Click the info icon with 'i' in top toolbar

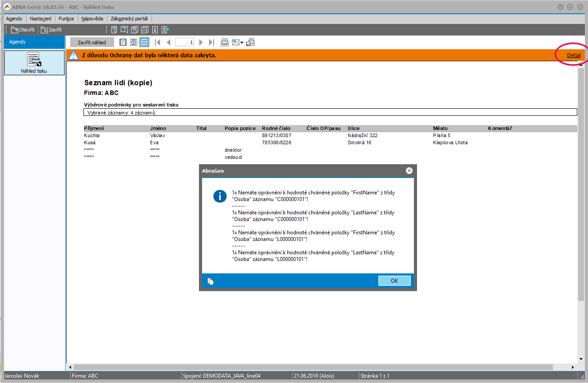click(x=155, y=30)
